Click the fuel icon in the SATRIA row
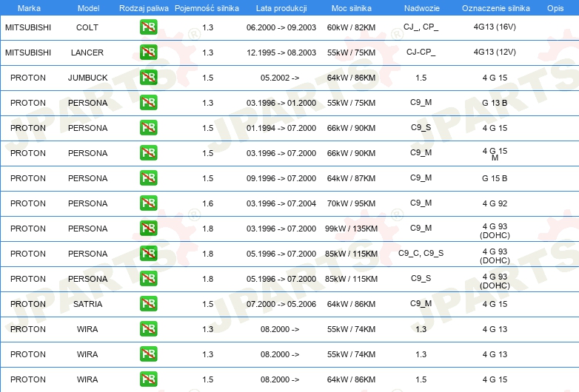579x392 pixels. click(148, 303)
